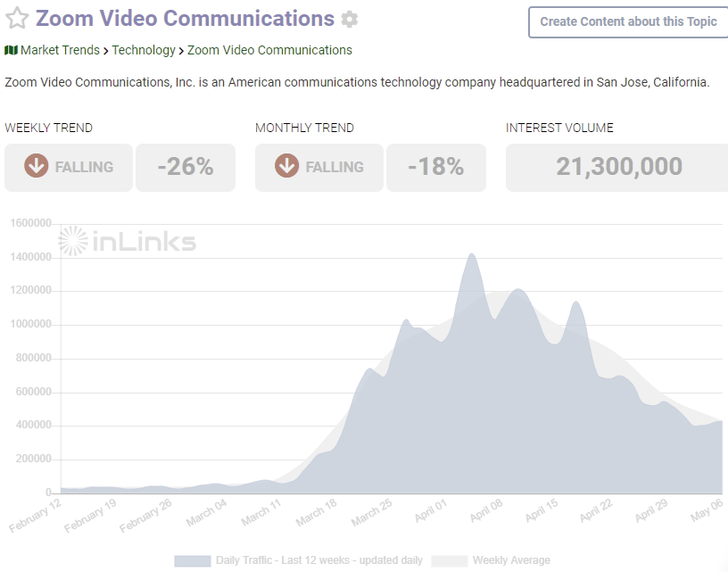
Task: Click the April 08 axis label
Action: (486, 510)
